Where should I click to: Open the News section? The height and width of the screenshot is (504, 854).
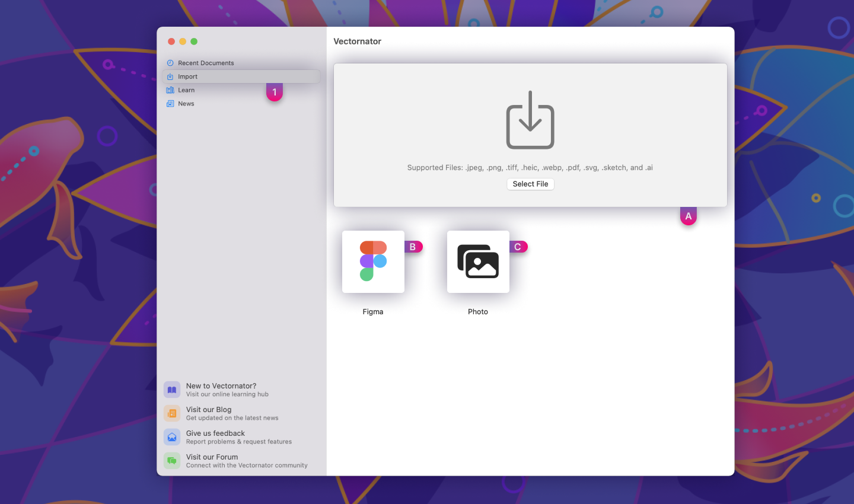click(241, 104)
